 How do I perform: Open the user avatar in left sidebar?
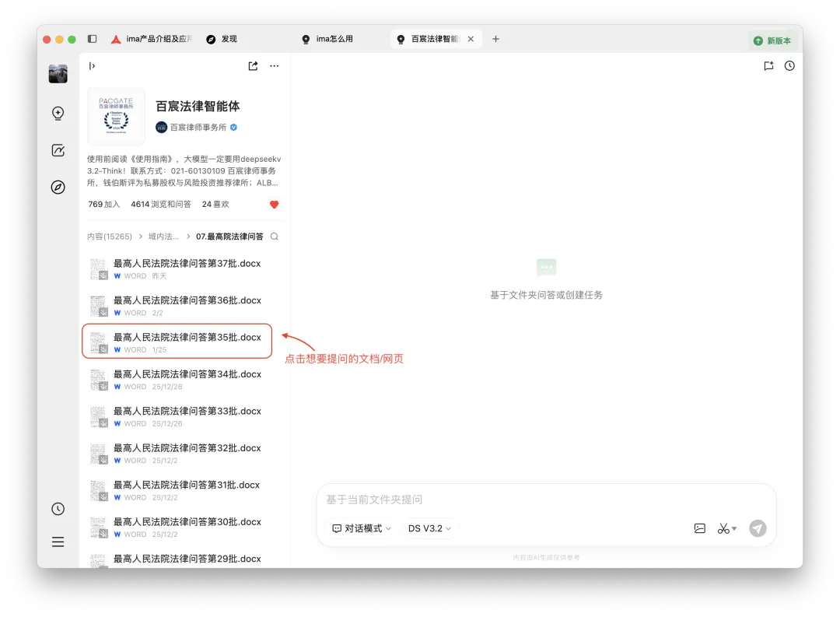(58, 73)
